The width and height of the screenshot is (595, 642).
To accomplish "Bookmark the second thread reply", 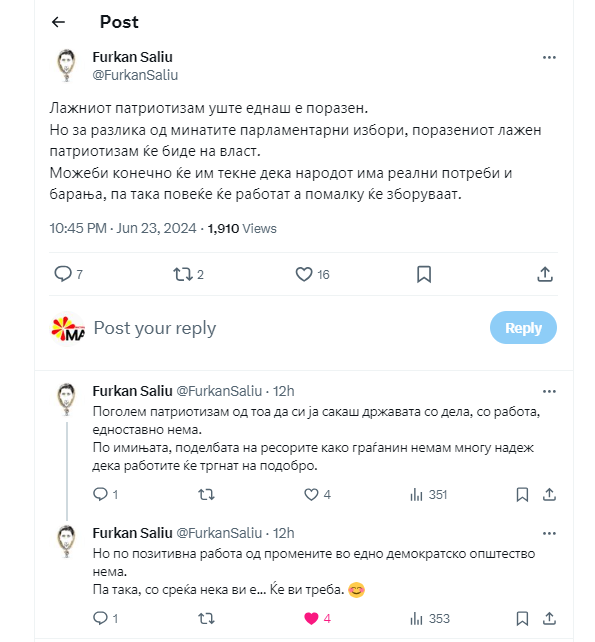I will (x=522, y=618).
